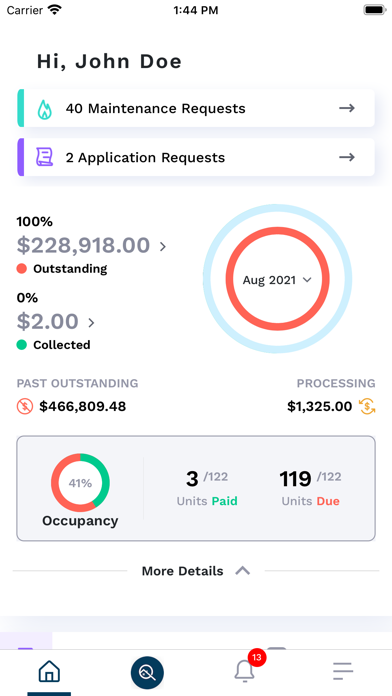Tap the PROCESSING label
392x696 pixels.
336,384
